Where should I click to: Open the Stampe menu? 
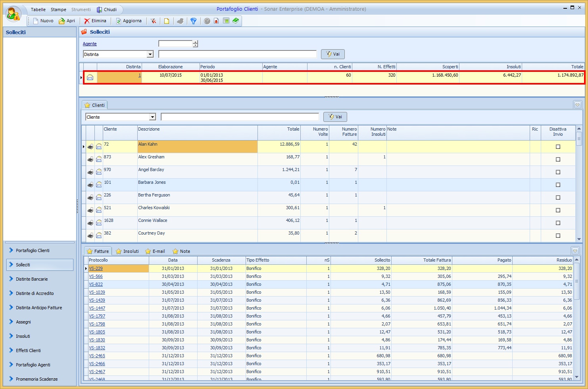tap(58, 10)
